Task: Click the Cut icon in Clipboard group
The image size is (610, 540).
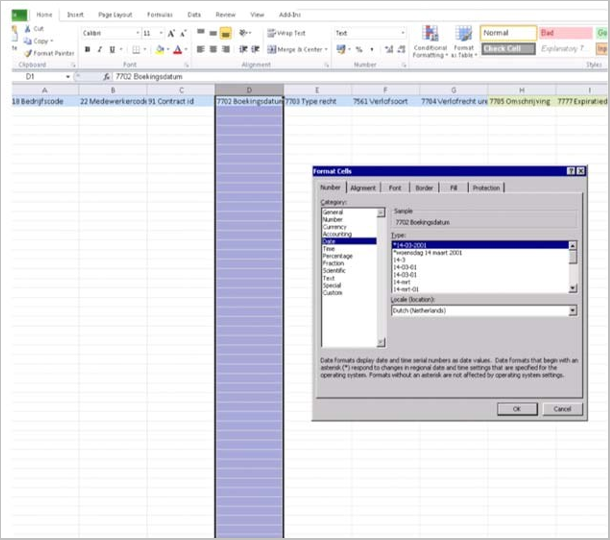Action: pos(27,29)
